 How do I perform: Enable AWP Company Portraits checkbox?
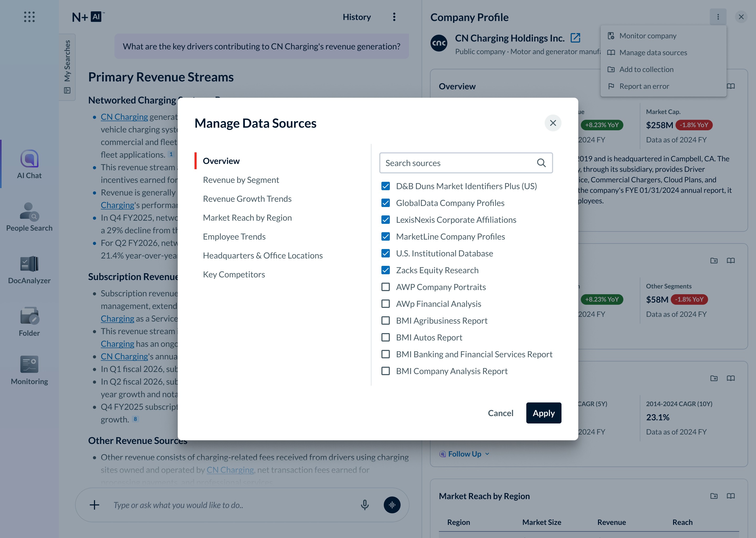[386, 287]
